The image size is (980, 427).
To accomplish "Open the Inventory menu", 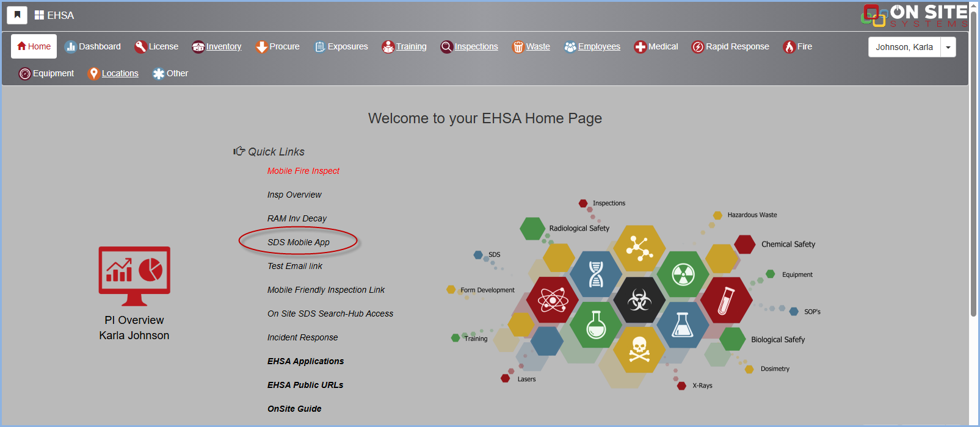I will [x=217, y=46].
